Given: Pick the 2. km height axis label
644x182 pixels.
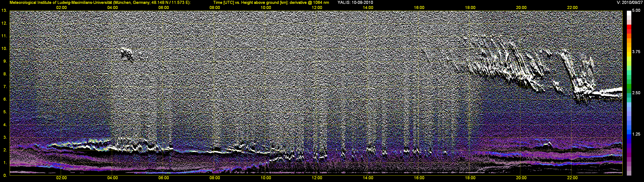Looking at the screenshot, I should [x=5, y=150].
